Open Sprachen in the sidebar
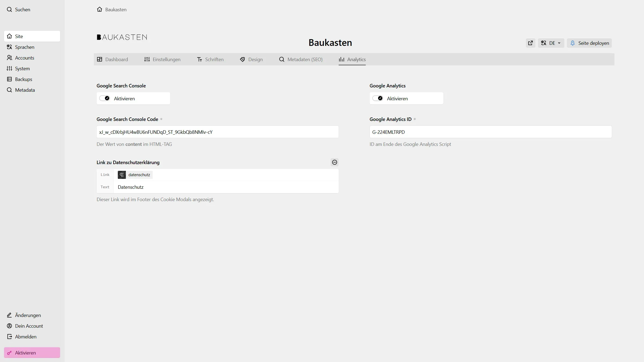Viewport: 644px width, 362px height. click(x=24, y=47)
